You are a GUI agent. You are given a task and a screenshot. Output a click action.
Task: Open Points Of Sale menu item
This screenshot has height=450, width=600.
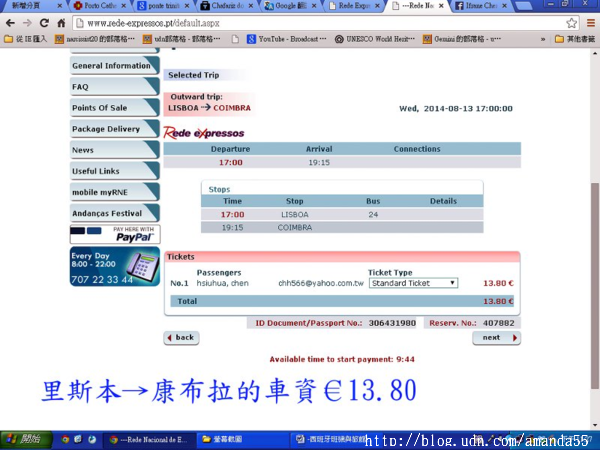[99, 108]
